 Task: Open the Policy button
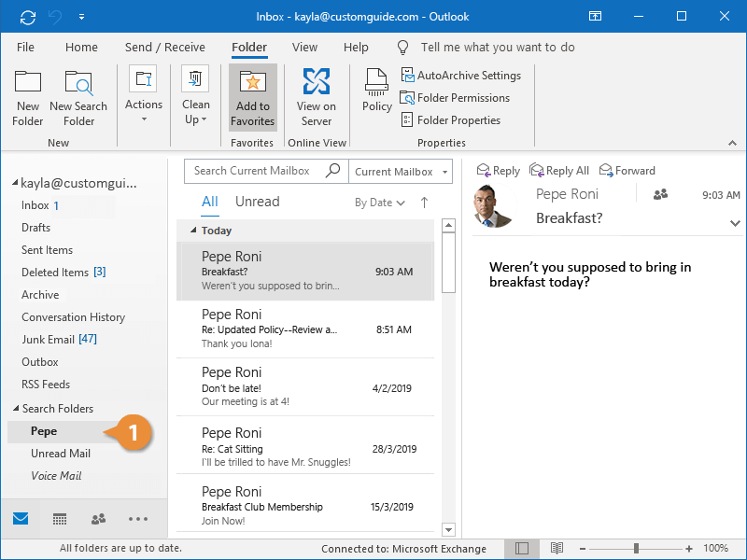(377, 91)
